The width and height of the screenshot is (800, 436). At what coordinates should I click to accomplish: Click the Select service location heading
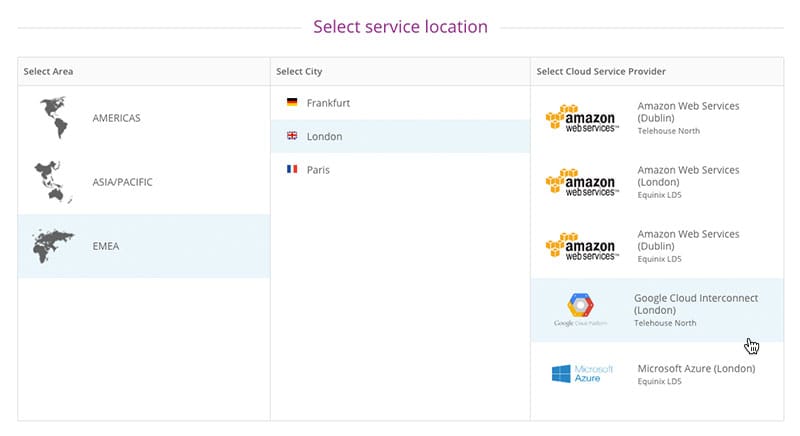401,27
